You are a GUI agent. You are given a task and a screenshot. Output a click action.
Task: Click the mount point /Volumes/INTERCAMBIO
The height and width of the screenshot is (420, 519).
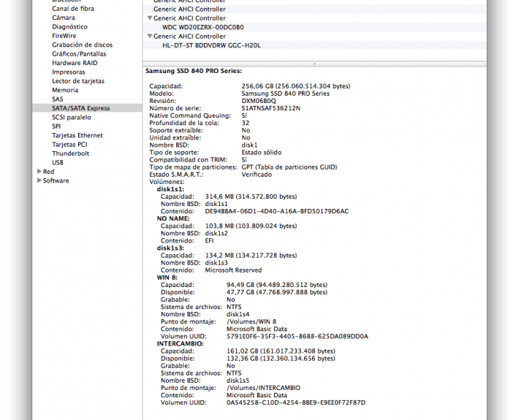(263, 388)
